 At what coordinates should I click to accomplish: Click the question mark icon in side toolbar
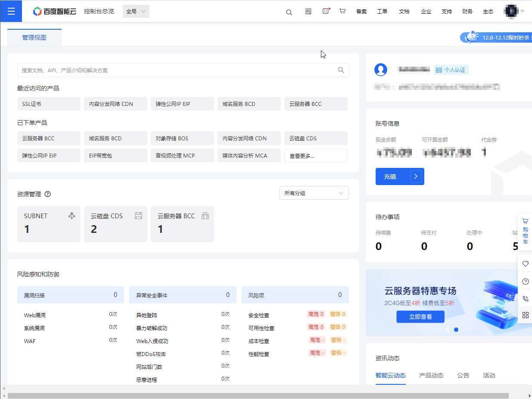[526, 281]
